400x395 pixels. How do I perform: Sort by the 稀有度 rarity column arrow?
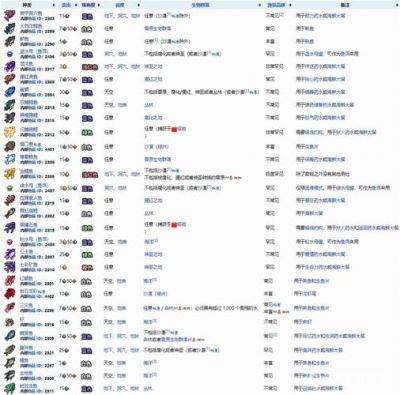99,5
